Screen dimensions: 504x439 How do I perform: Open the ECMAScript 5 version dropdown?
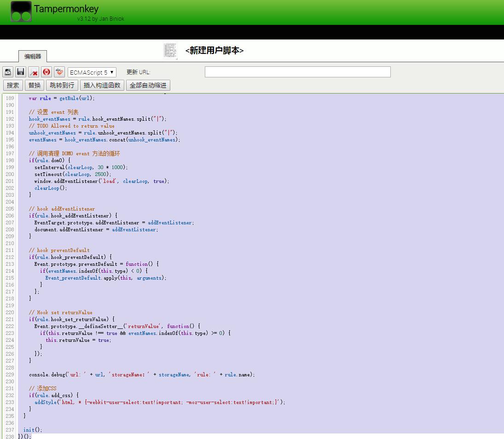tap(92, 72)
